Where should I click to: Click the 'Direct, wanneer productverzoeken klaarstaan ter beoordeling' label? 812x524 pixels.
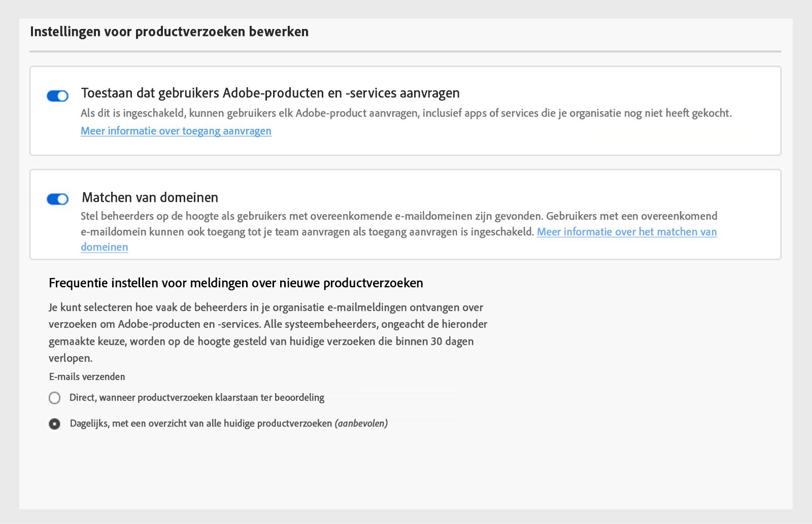[x=197, y=398]
